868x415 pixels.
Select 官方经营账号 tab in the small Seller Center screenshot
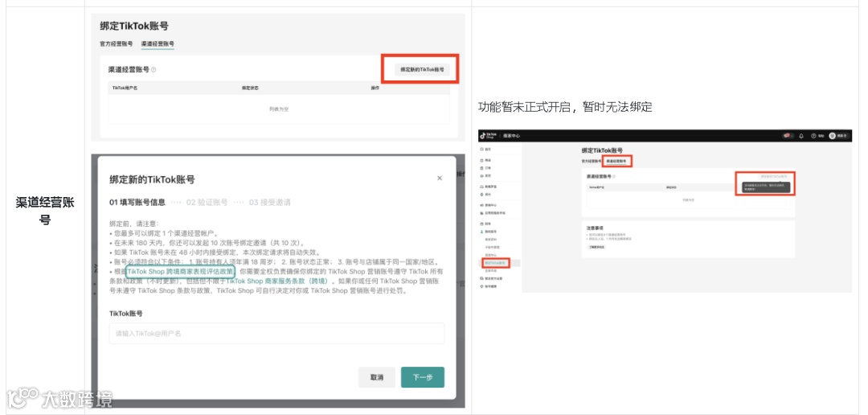click(x=592, y=161)
